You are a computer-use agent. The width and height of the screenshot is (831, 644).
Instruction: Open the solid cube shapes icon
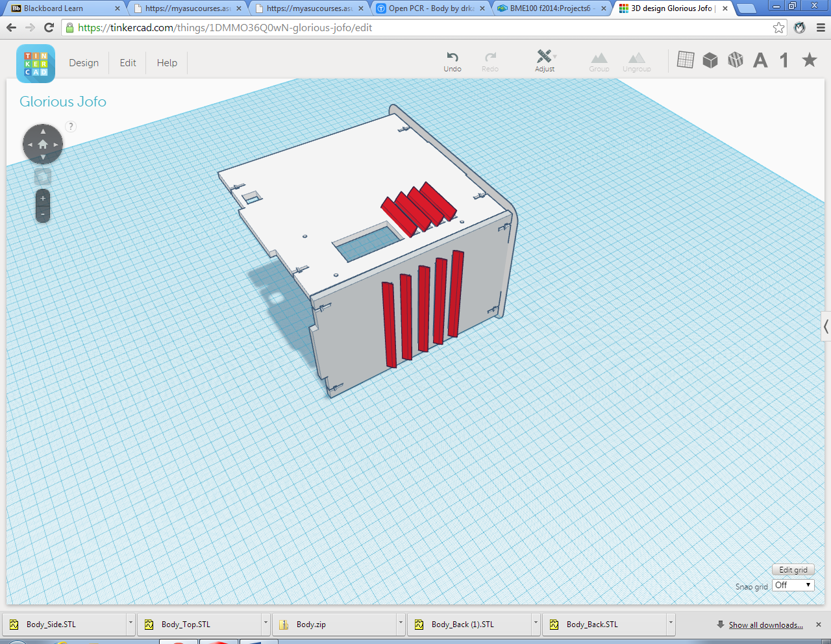click(x=710, y=60)
